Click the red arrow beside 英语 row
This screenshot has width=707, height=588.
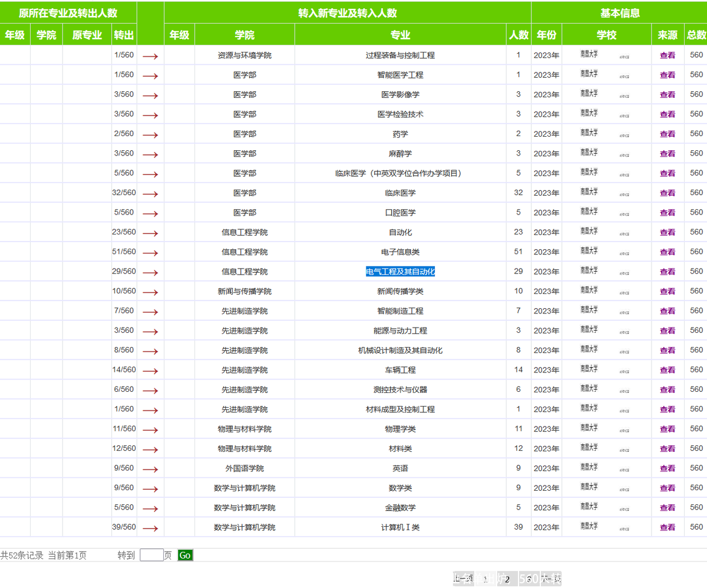(x=151, y=468)
